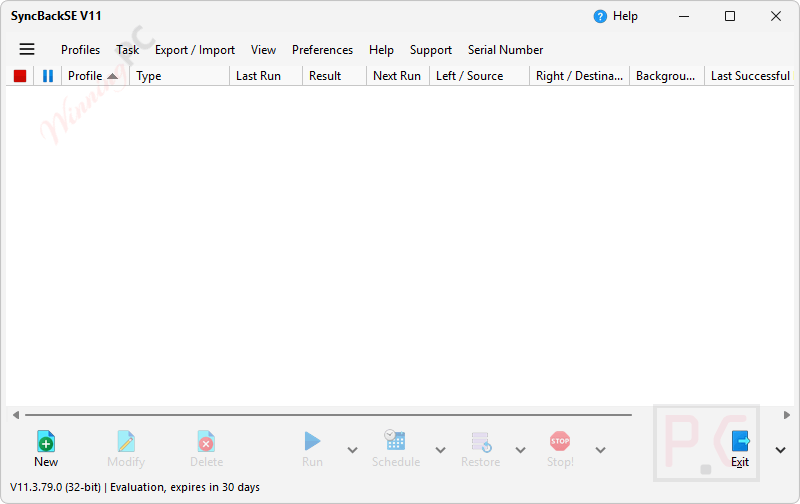The height and width of the screenshot is (504, 800).
Task: Create a New profile
Action: 46,449
